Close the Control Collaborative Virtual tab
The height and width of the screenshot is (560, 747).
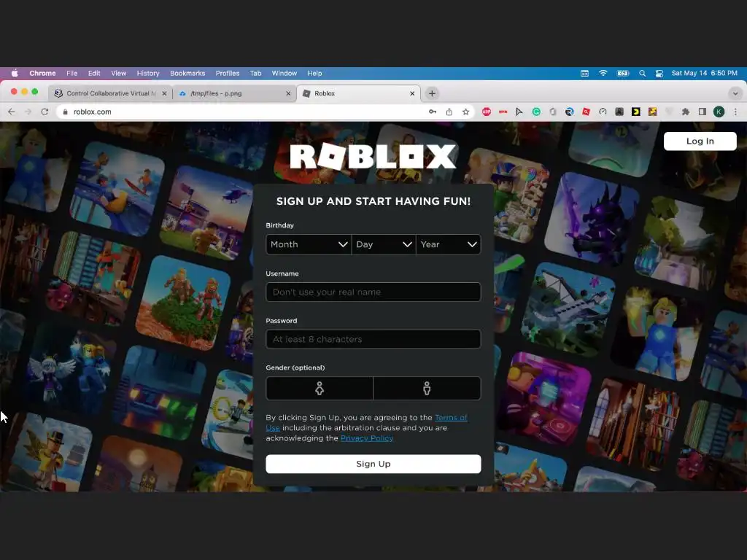click(164, 93)
